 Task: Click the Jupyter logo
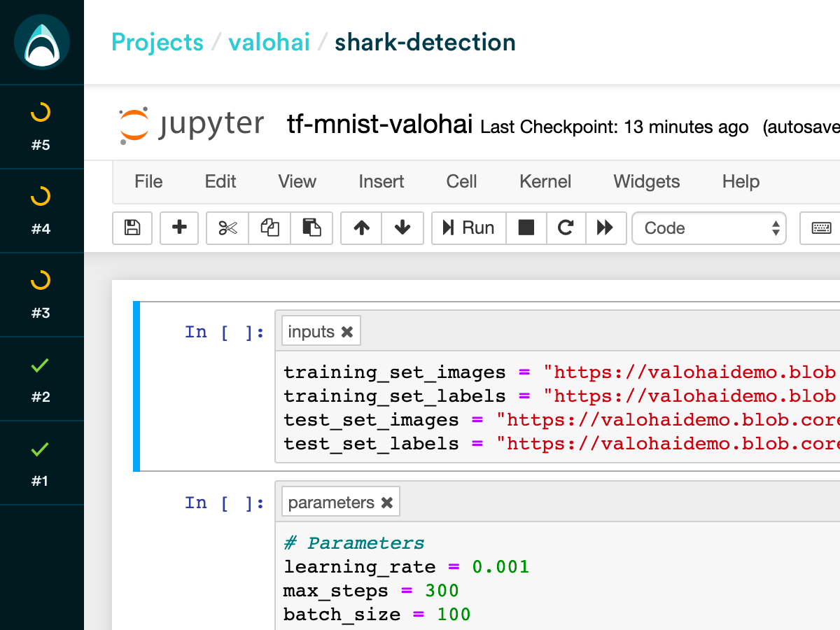(191, 125)
